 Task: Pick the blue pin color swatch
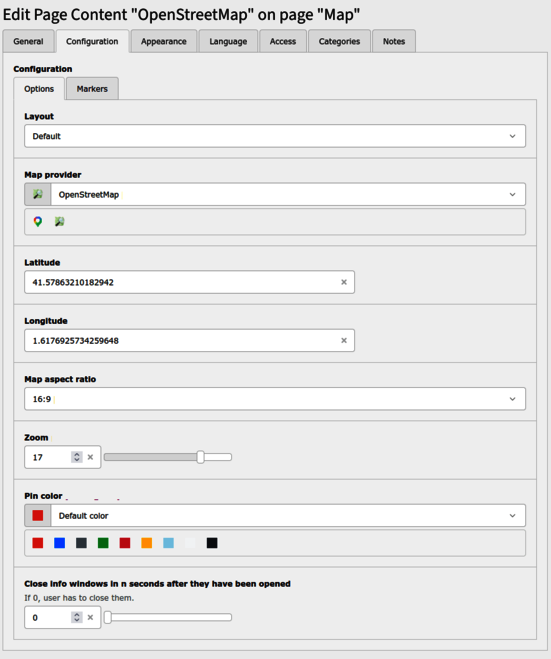[60, 543]
